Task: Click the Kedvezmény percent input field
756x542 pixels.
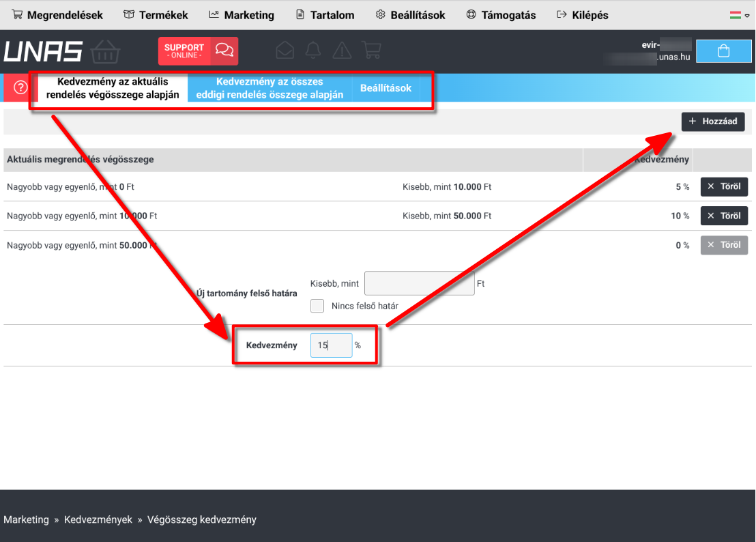Action: pyautogui.click(x=331, y=345)
